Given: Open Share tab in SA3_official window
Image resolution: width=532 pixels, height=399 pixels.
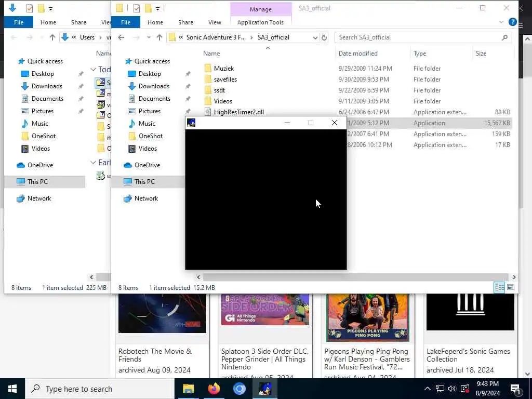Looking at the screenshot, I should [x=185, y=22].
